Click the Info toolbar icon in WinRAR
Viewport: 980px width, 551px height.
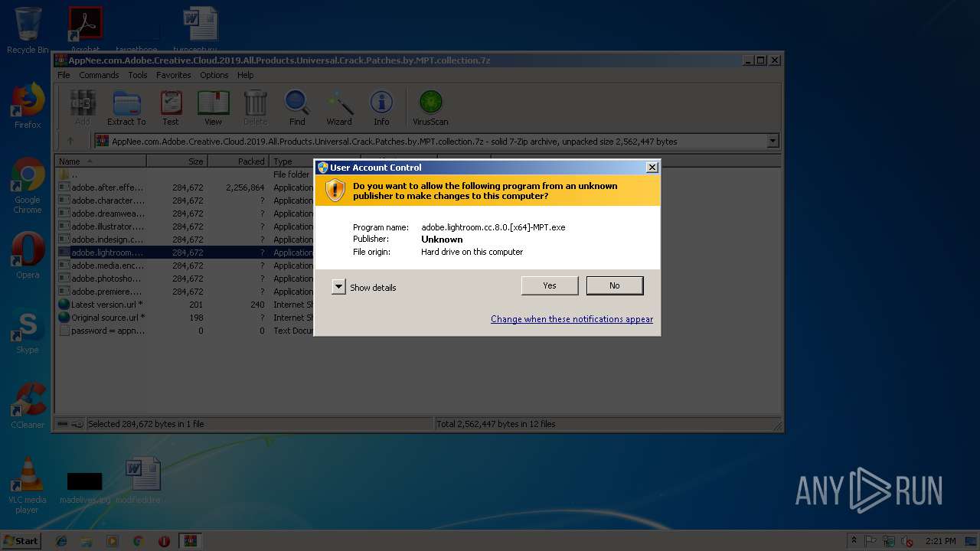tap(381, 108)
